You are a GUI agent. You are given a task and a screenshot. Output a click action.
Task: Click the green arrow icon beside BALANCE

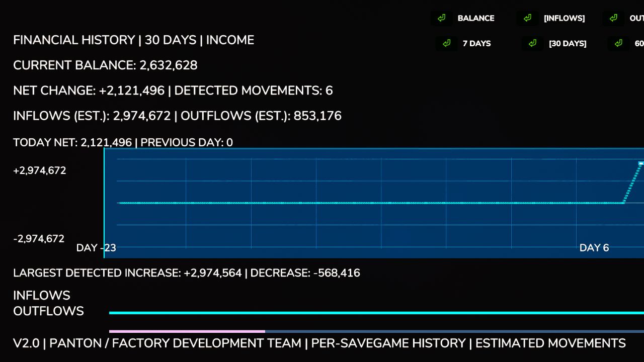click(441, 18)
